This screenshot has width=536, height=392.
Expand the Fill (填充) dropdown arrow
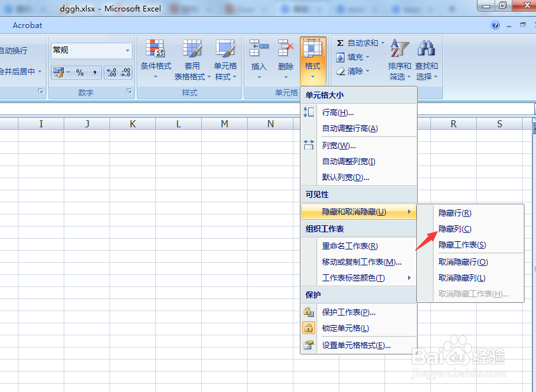click(368, 57)
